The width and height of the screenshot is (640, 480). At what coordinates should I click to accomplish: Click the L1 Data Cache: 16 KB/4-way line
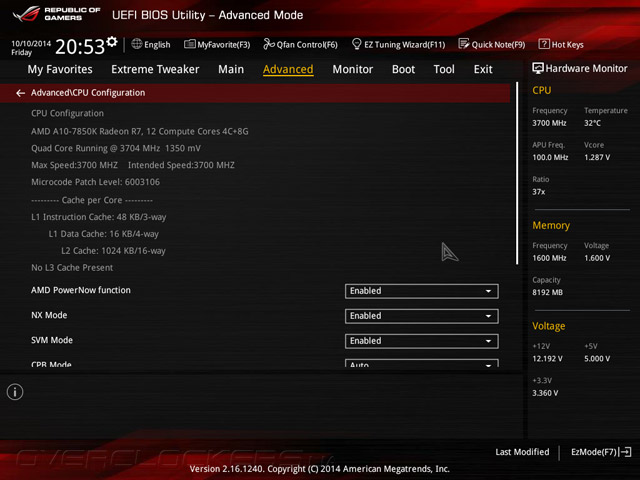point(104,234)
